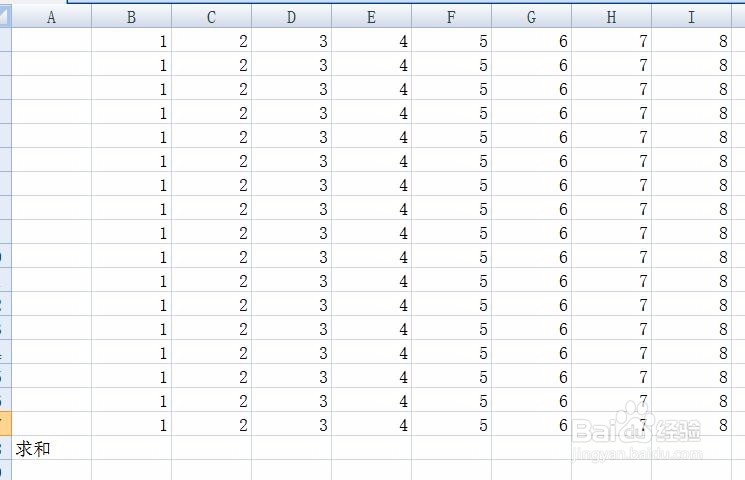The width and height of the screenshot is (745, 480).
Task: Click column D header
Action: [291, 17]
